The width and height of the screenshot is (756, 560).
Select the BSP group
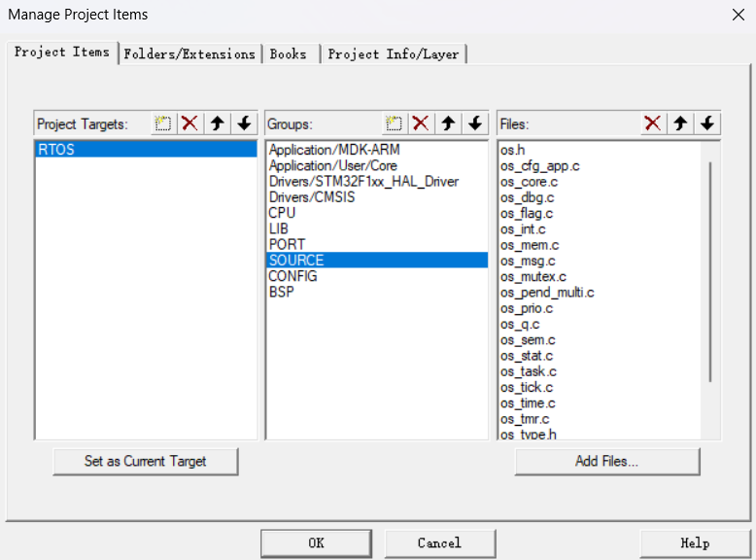[377, 292]
